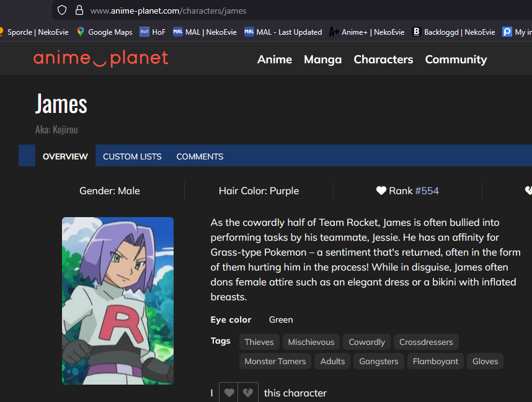
Task: Click the 'Aka: Kojirou' subtitle text
Action: click(56, 130)
